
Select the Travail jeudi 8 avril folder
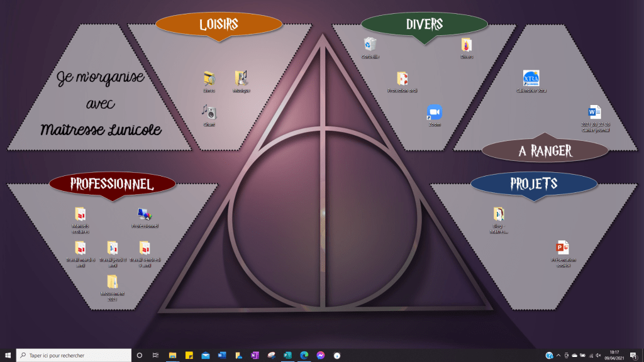113,248
